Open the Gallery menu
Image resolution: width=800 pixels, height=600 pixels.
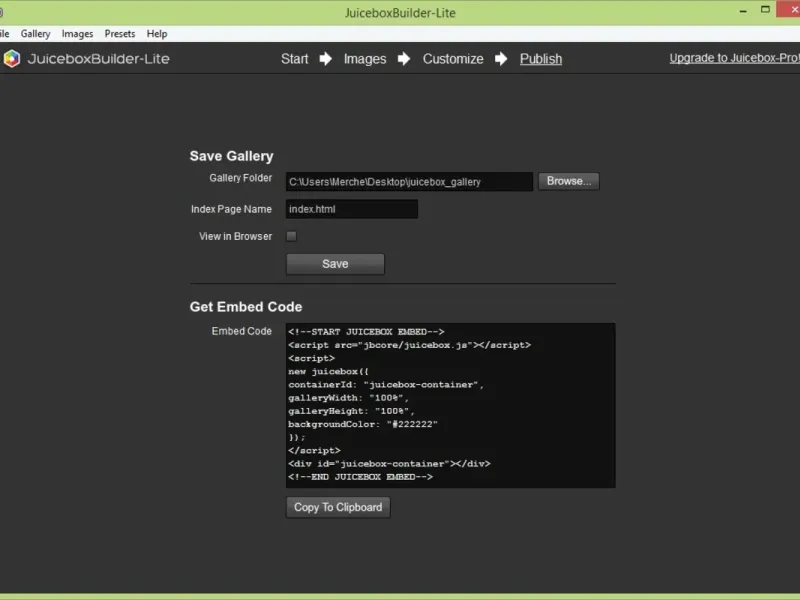pos(35,34)
